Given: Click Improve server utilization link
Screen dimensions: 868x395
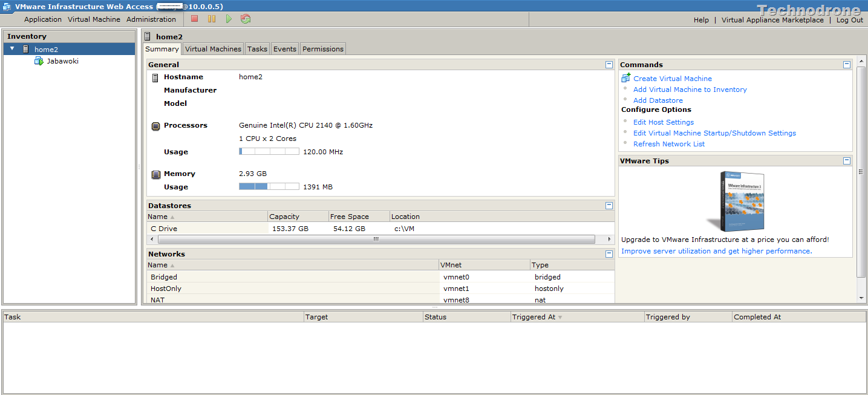Looking at the screenshot, I should coord(717,251).
